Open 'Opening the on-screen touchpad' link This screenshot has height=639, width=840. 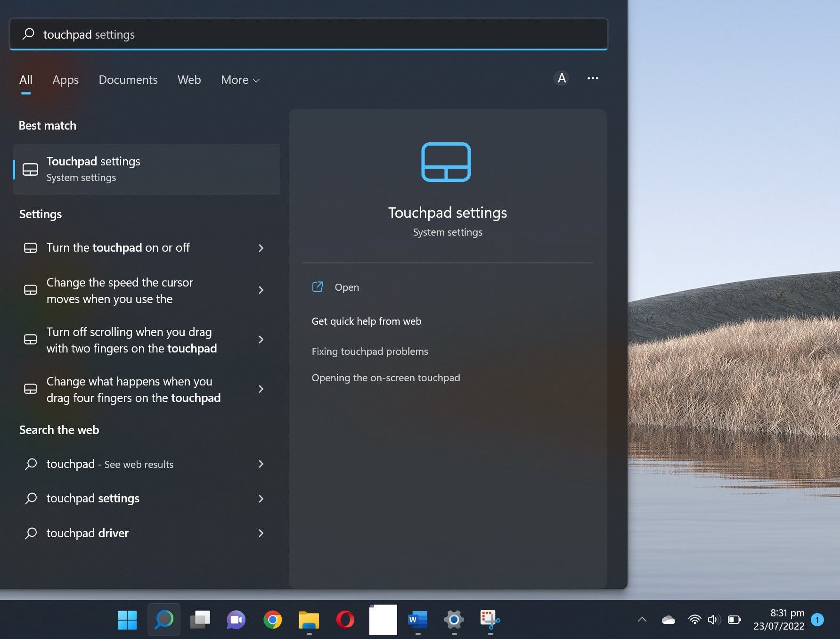click(x=386, y=377)
